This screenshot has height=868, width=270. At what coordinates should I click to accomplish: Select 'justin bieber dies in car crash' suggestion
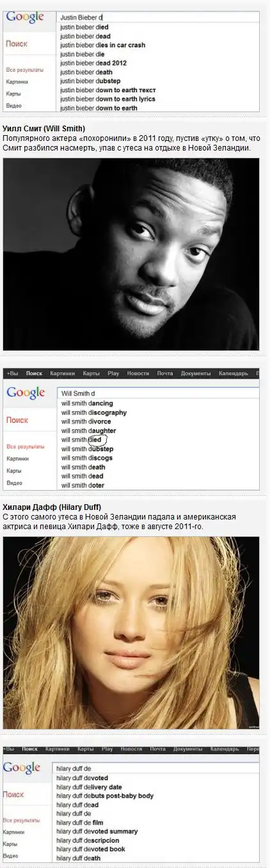coord(102,45)
